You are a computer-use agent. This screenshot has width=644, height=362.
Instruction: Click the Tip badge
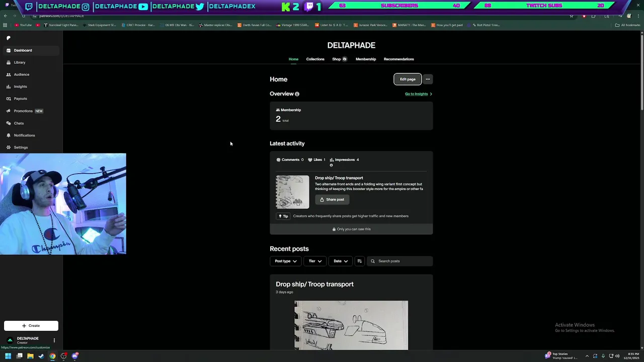(283, 216)
